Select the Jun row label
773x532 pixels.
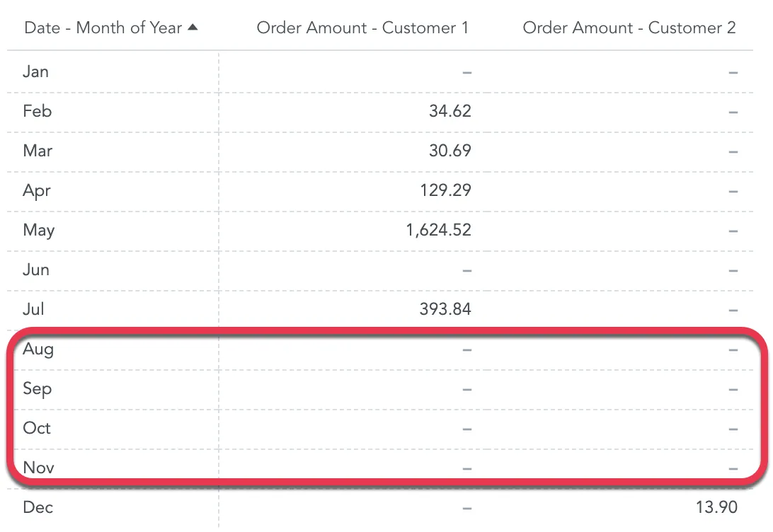pos(38,270)
